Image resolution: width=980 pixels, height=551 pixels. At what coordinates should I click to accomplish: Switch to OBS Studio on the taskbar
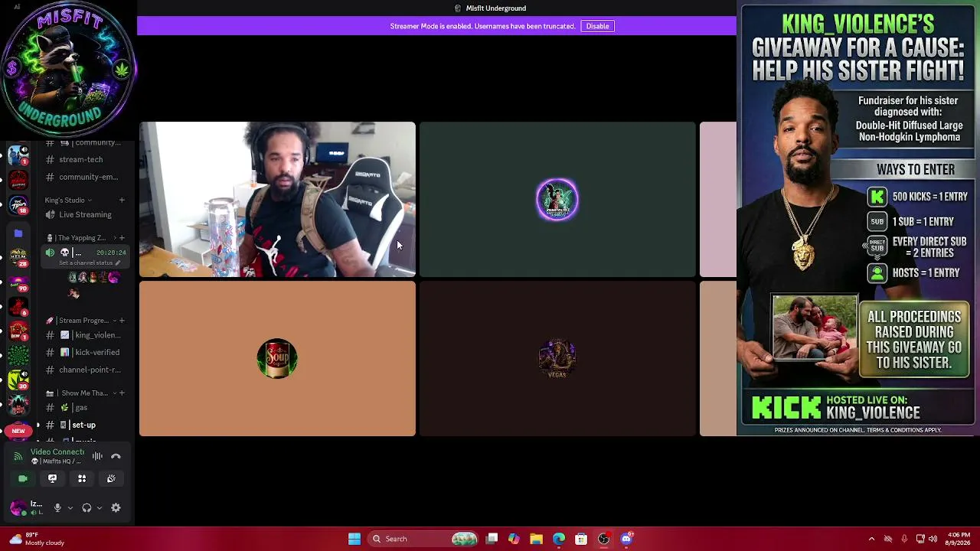[603, 539]
